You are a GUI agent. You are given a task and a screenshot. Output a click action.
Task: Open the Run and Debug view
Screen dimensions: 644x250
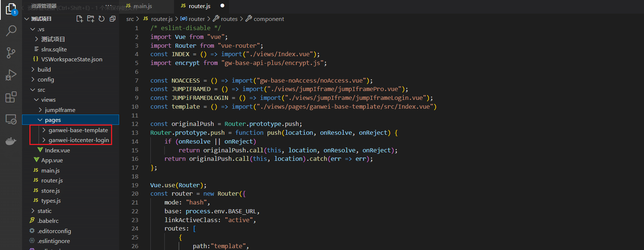click(x=11, y=75)
